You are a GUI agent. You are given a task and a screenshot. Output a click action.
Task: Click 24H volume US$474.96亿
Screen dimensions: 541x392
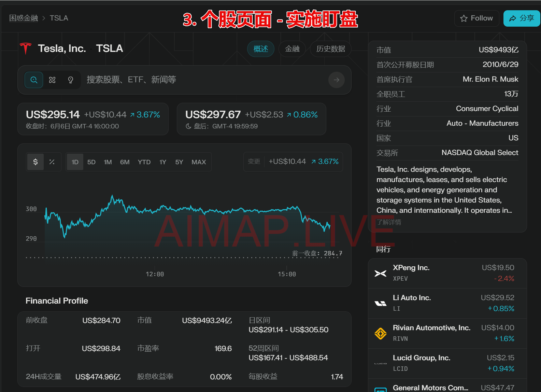[98, 377]
